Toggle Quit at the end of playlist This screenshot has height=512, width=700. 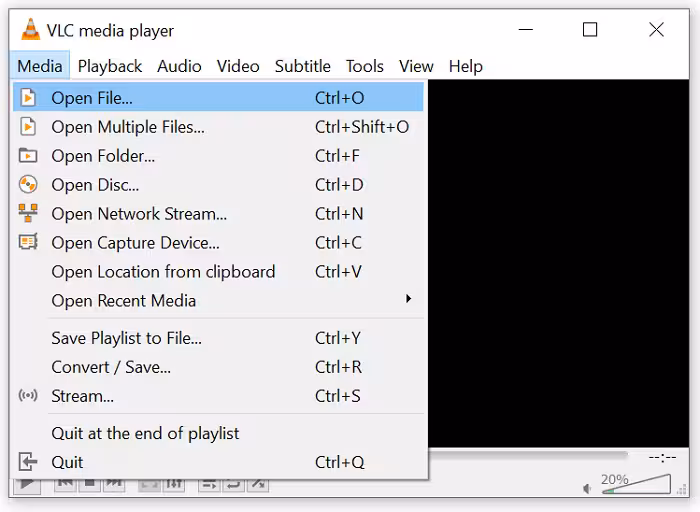(x=218, y=433)
